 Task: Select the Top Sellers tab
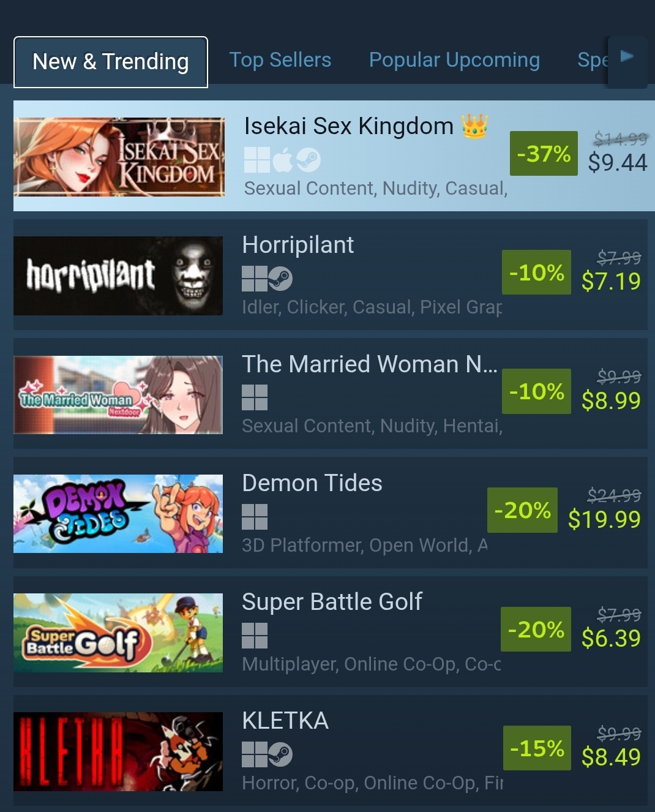pyautogui.click(x=280, y=60)
